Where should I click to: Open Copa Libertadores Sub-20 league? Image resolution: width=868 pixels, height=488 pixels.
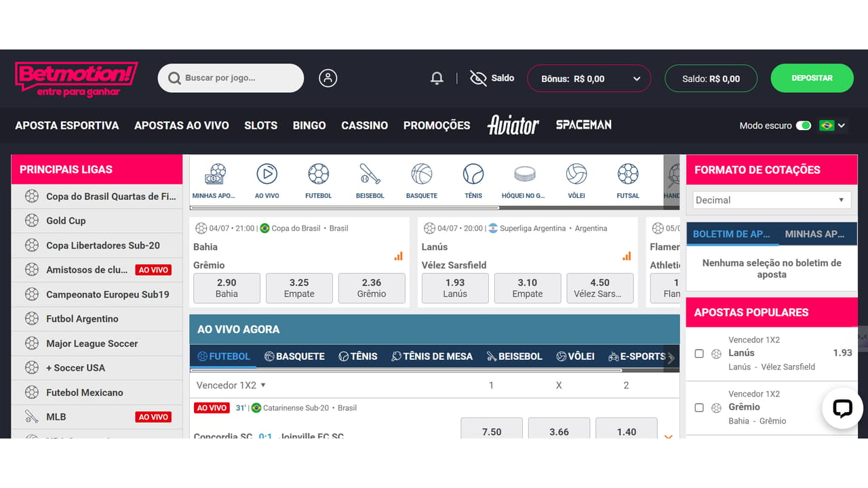click(97, 245)
